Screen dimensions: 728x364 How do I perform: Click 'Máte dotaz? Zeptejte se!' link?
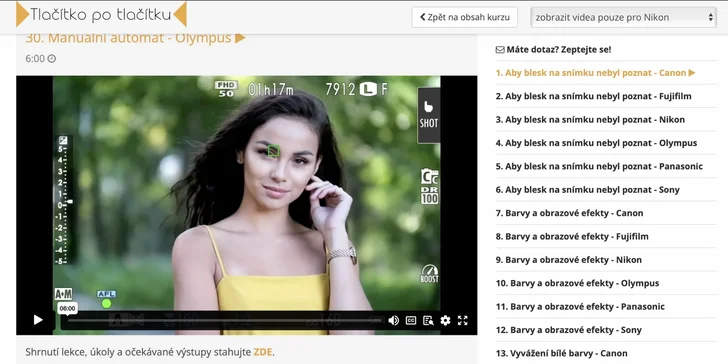553,50
